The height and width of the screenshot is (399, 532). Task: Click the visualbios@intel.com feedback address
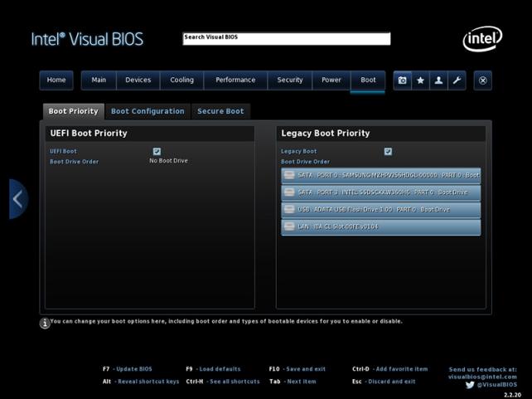point(482,377)
